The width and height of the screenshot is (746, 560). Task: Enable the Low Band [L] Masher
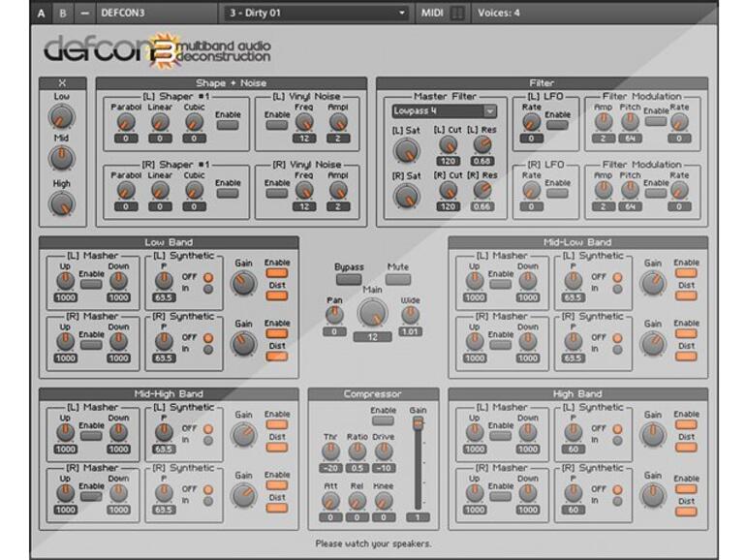click(91, 285)
